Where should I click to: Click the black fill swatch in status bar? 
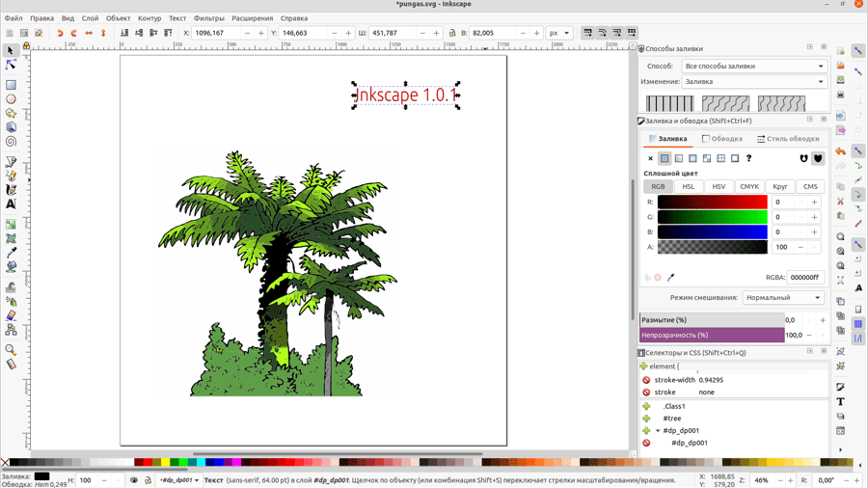coord(41,475)
